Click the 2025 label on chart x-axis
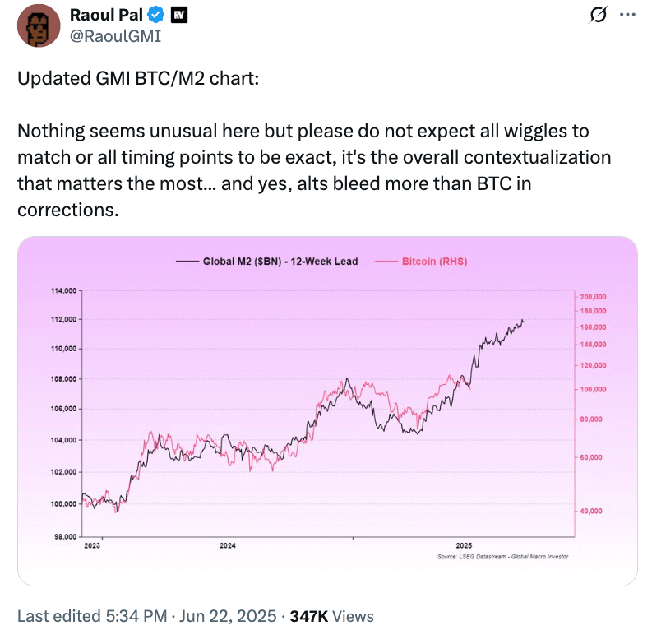The image size is (652, 644). [464, 545]
